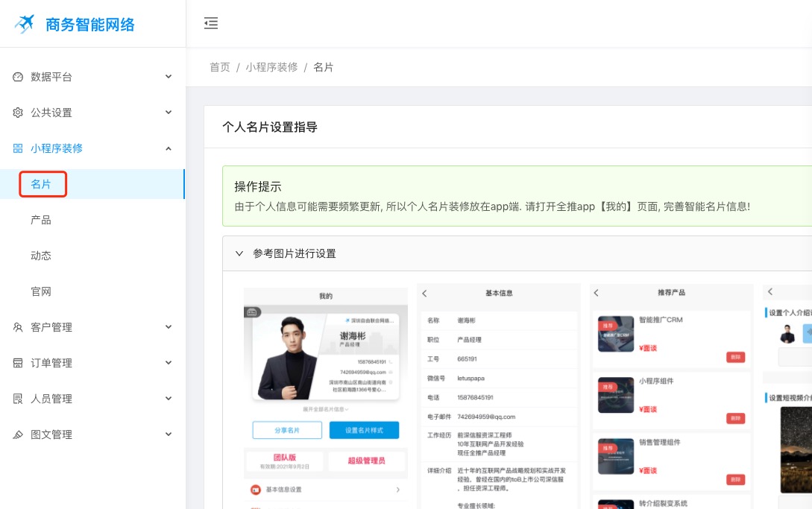The image size is (812, 509).
Task: Click 小程序装修 in the breadcrumb
Action: pos(271,67)
